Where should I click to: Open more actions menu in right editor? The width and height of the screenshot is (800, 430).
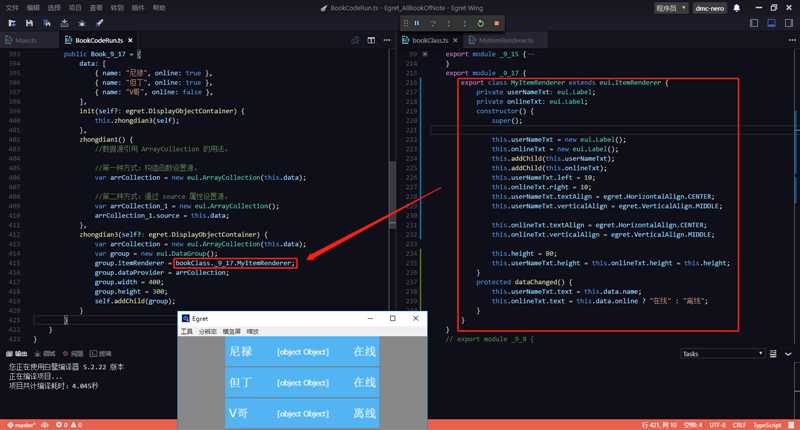[792, 40]
